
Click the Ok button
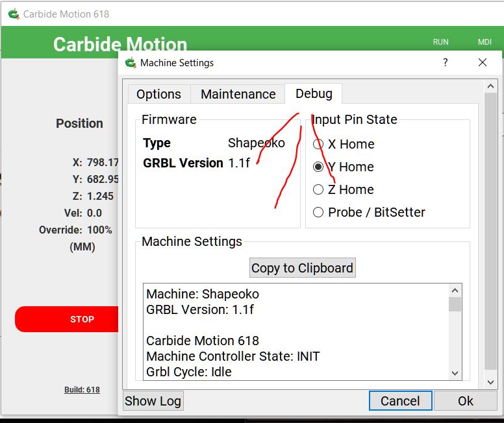point(466,401)
